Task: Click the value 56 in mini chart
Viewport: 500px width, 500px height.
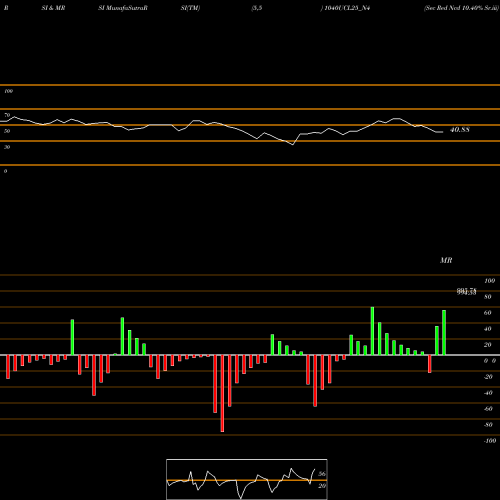Action: point(322,474)
